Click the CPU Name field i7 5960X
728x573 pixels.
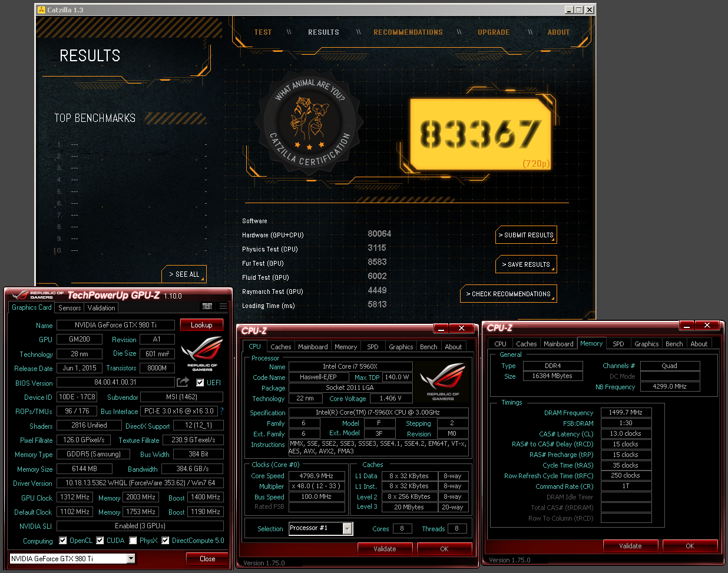pos(350,366)
